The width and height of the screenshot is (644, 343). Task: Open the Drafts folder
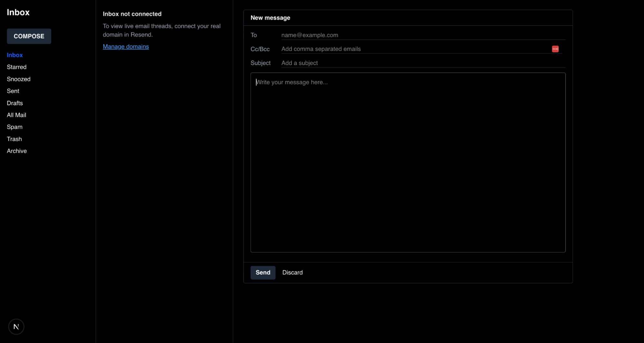tap(15, 103)
